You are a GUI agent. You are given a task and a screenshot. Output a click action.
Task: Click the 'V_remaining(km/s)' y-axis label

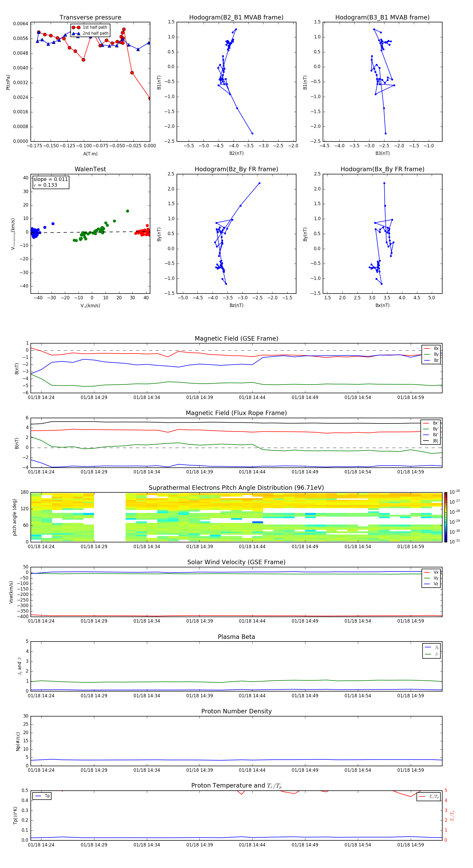tap(13, 234)
